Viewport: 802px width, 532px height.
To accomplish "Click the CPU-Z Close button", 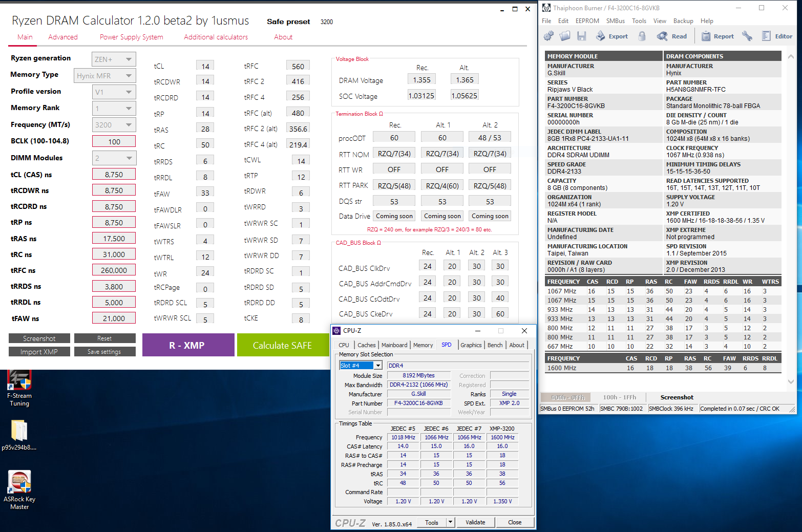I will click(x=515, y=522).
